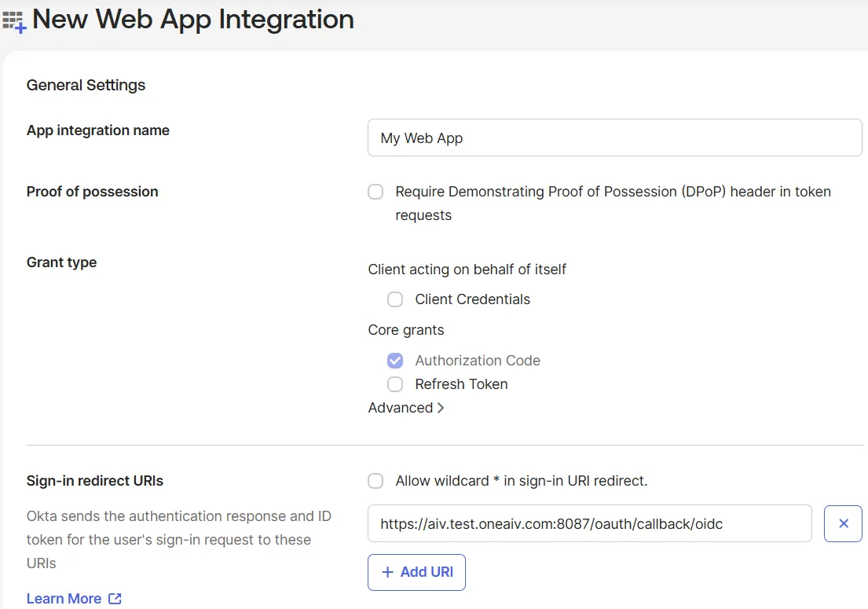The image size is (868, 609).
Task: Click the 'App integration name' label
Action: pos(98,130)
